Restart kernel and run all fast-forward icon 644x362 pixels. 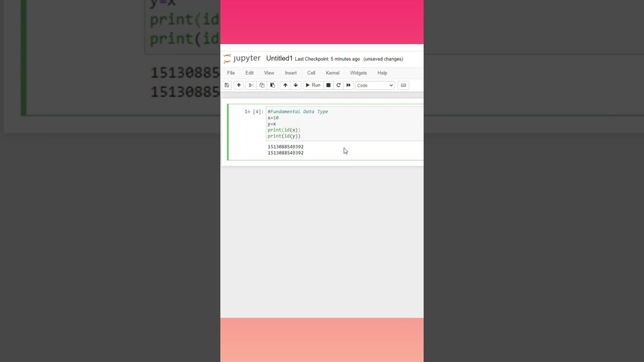point(349,85)
